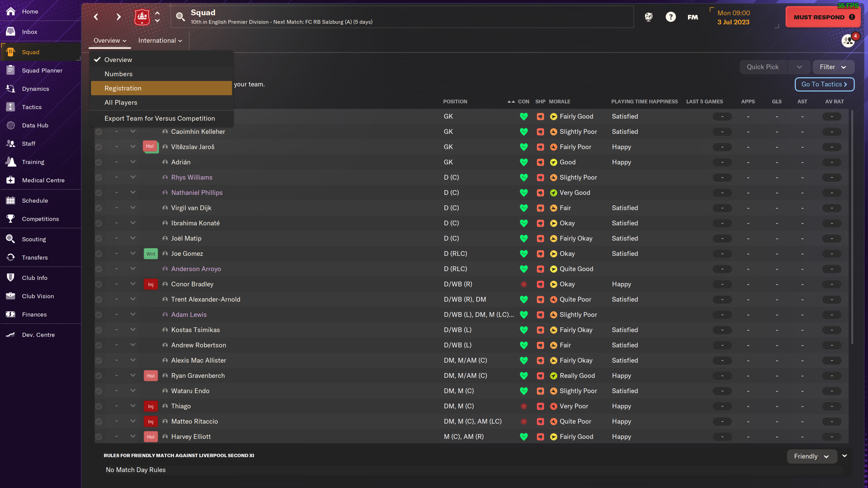Click the search magnifier icon
The width and height of the screenshot is (868, 488).
180,17
